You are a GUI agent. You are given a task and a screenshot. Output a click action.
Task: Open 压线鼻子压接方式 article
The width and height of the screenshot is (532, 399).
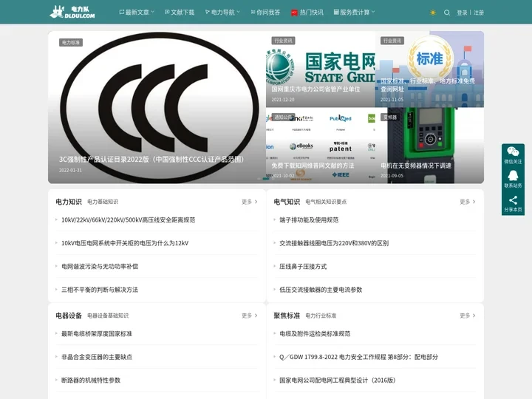[303, 266]
